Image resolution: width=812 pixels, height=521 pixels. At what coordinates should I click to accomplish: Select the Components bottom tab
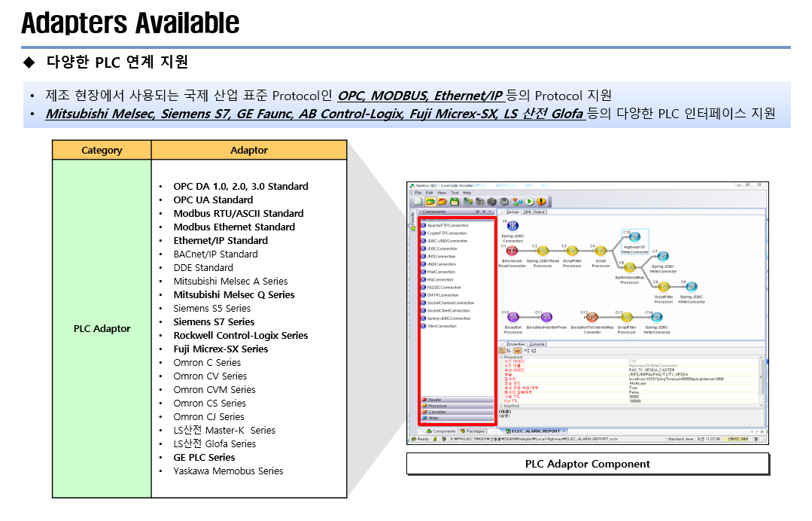pyautogui.click(x=441, y=431)
